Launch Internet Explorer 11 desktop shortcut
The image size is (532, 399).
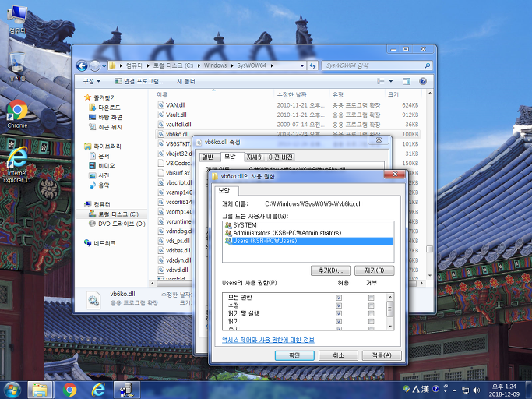point(17,164)
